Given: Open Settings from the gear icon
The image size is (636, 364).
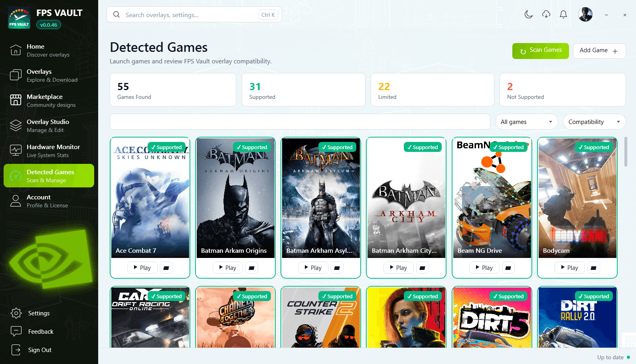Looking at the screenshot, I should [x=16, y=313].
